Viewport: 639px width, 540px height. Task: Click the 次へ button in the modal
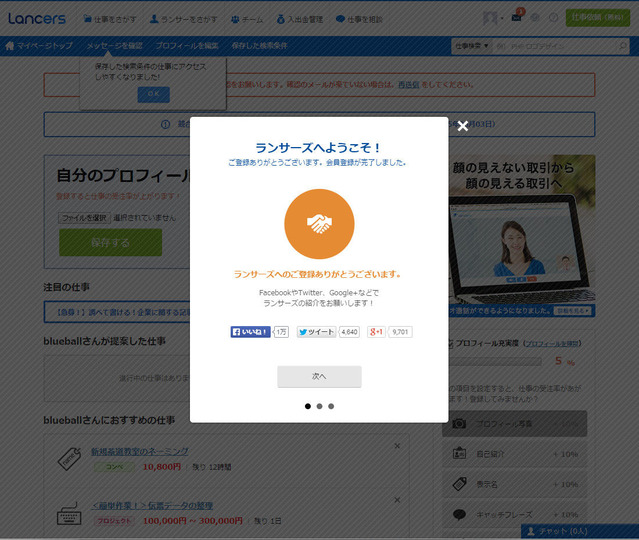pyautogui.click(x=319, y=376)
